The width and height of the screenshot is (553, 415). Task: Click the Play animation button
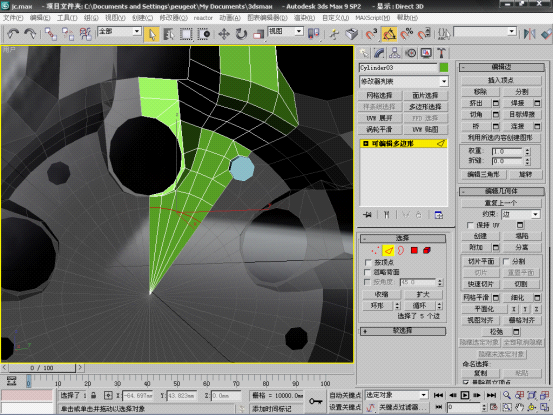(x=465, y=395)
